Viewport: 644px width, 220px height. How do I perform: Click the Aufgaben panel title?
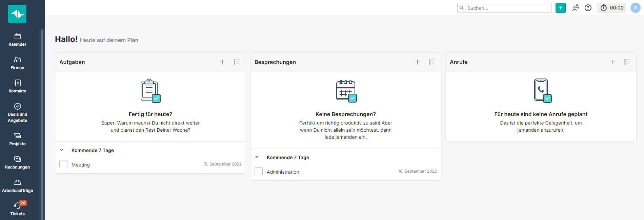pos(72,62)
